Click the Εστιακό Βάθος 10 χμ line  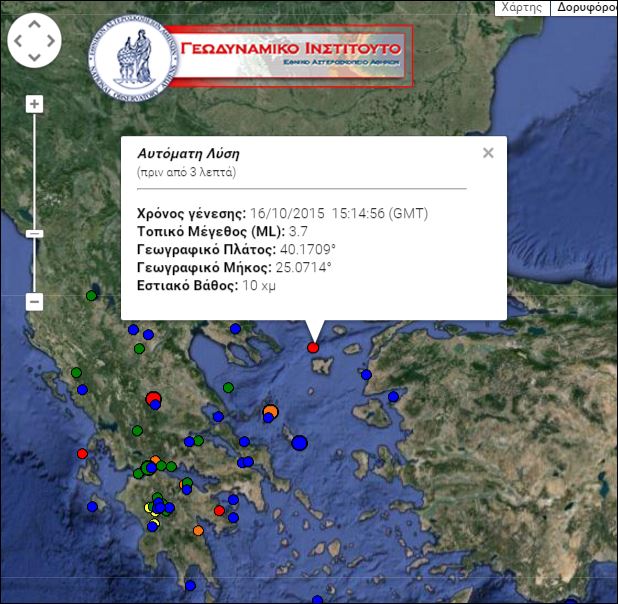coord(206,285)
